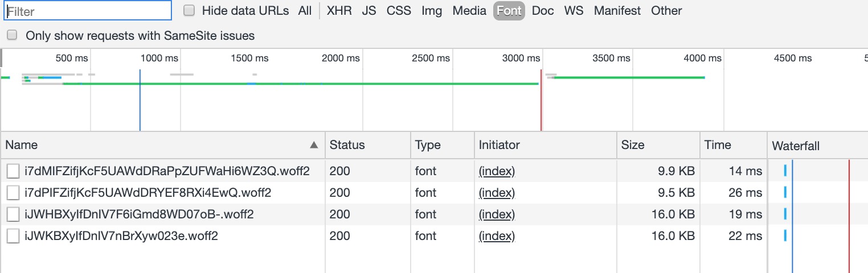The width and height of the screenshot is (868, 273).
Task: Click the file icon beside iJWKBXyIfDnIV7nBrXyw023e.woff2
Action: 13,236
